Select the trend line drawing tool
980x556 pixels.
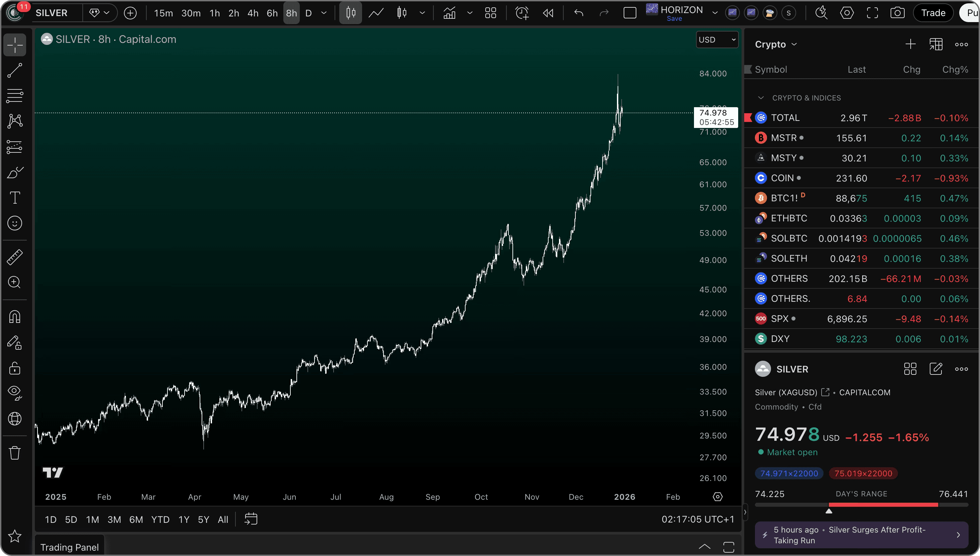[14, 71]
